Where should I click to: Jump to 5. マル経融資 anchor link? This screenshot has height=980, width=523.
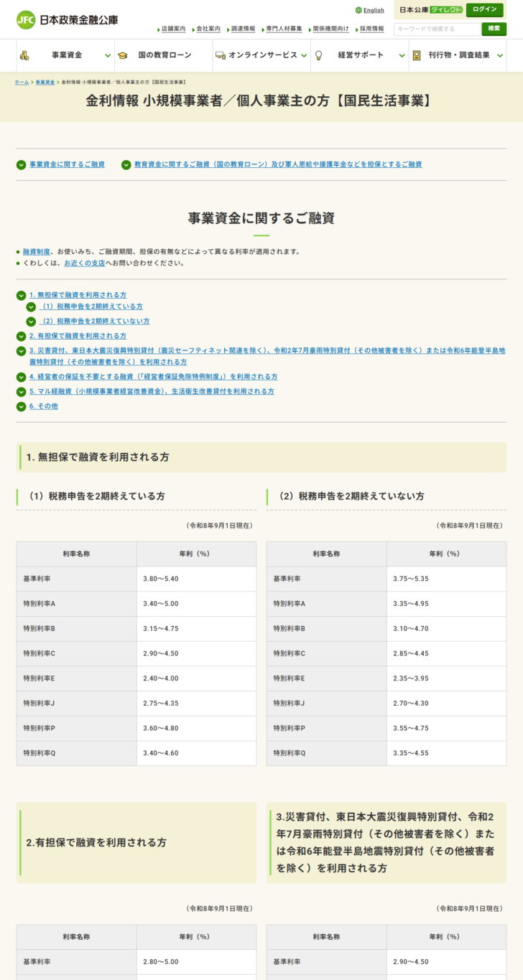[x=152, y=392]
